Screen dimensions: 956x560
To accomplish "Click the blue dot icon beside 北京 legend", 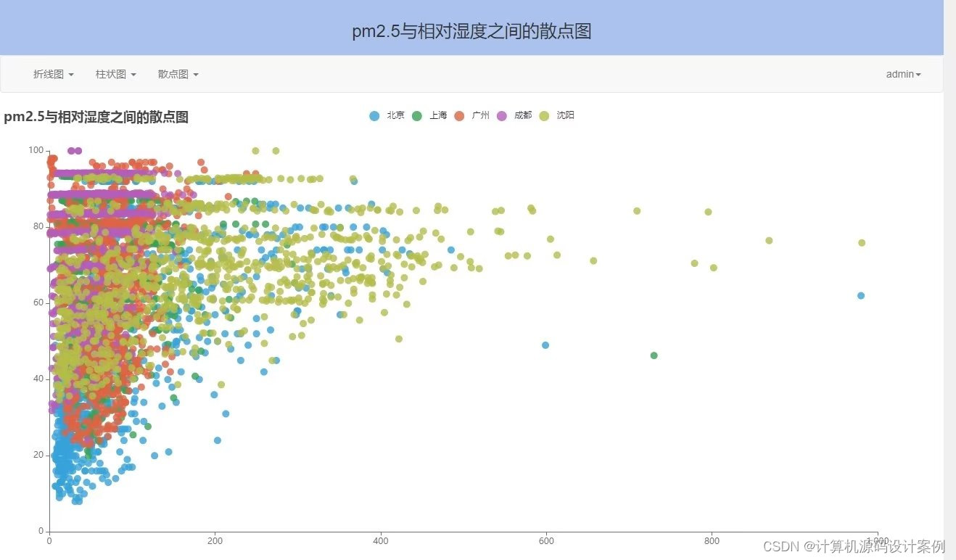I will pyautogui.click(x=374, y=115).
